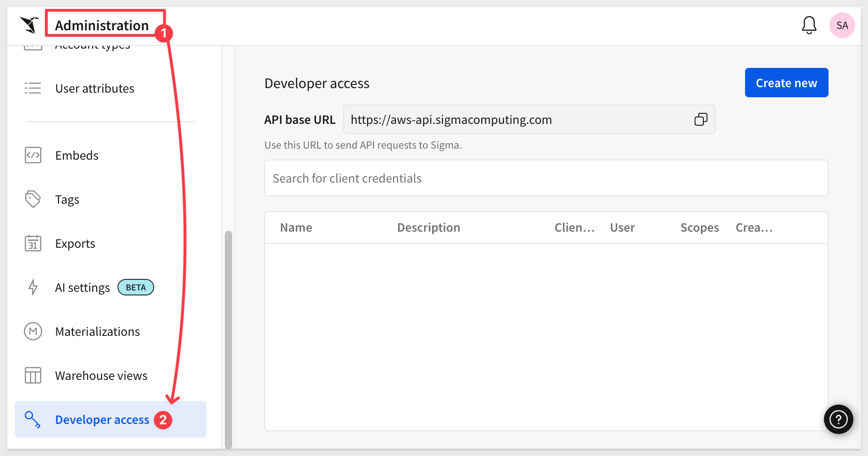Click the Embeds code icon
The image size is (868, 456).
[33, 156]
